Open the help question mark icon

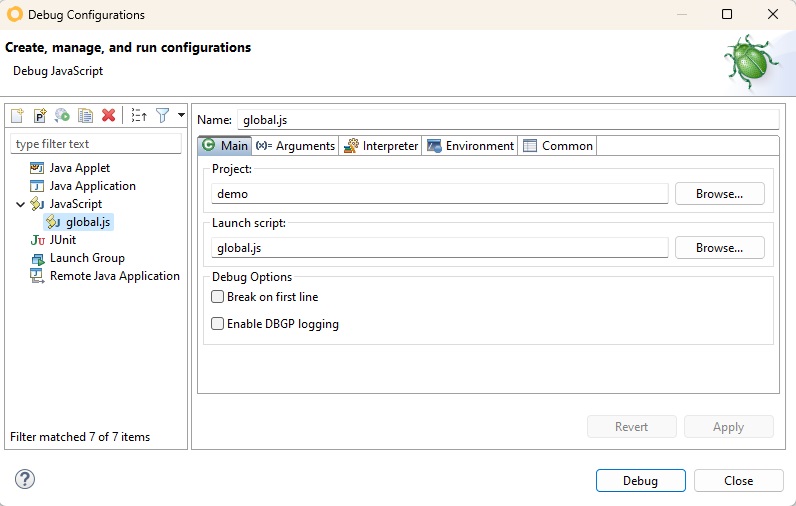coord(25,479)
